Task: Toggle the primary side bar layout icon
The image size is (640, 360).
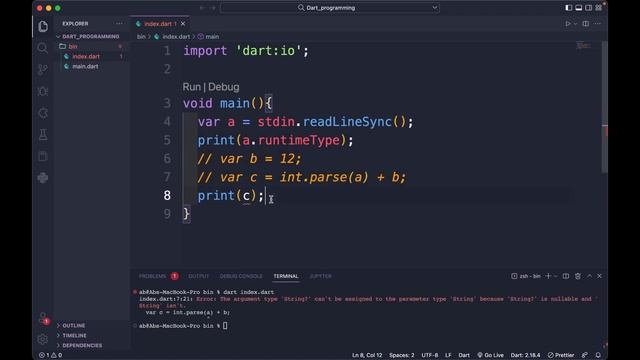Action: (569, 8)
